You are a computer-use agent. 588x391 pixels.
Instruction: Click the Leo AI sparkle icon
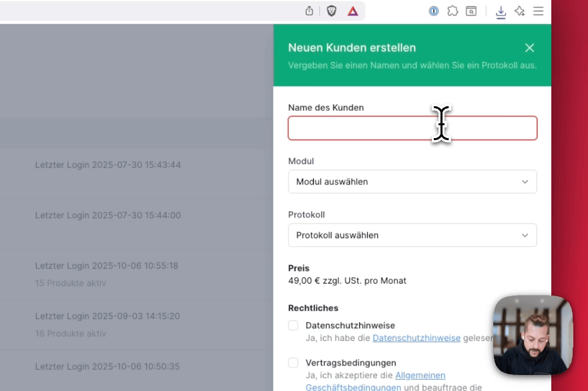click(x=520, y=11)
